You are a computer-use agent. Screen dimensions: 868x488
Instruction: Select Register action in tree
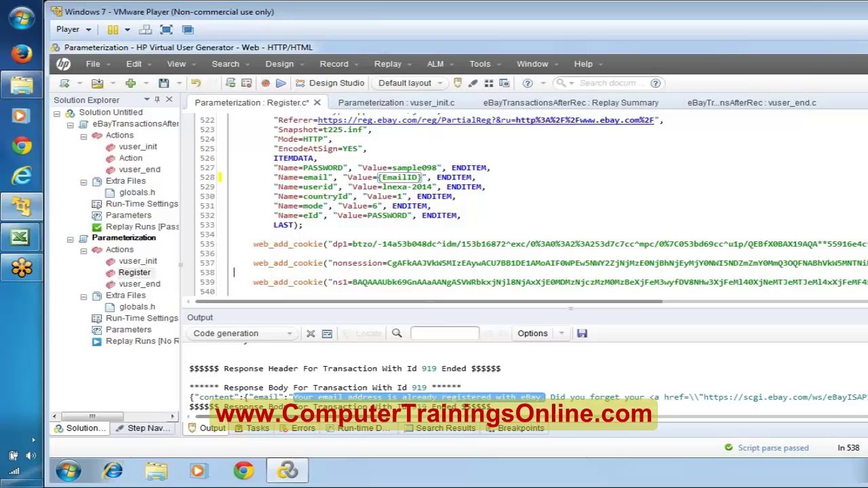point(134,272)
